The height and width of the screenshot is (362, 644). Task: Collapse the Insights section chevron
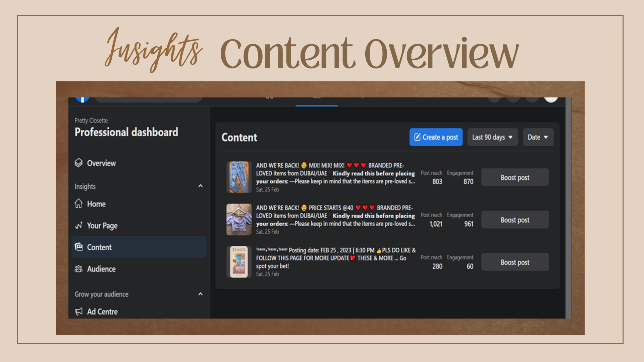[x=201, y=186]
